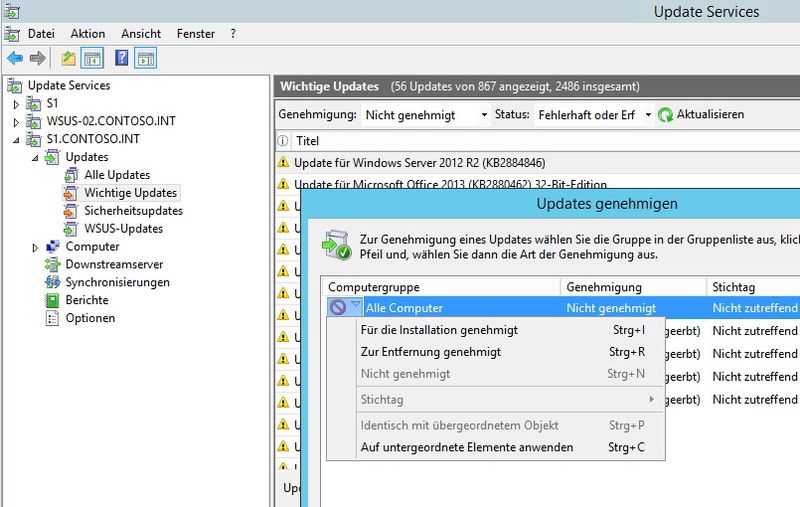Screen dimensions: 800x507
Task: Select Sicherheitsupdates in the tree
Action: (x=134, y=211)
